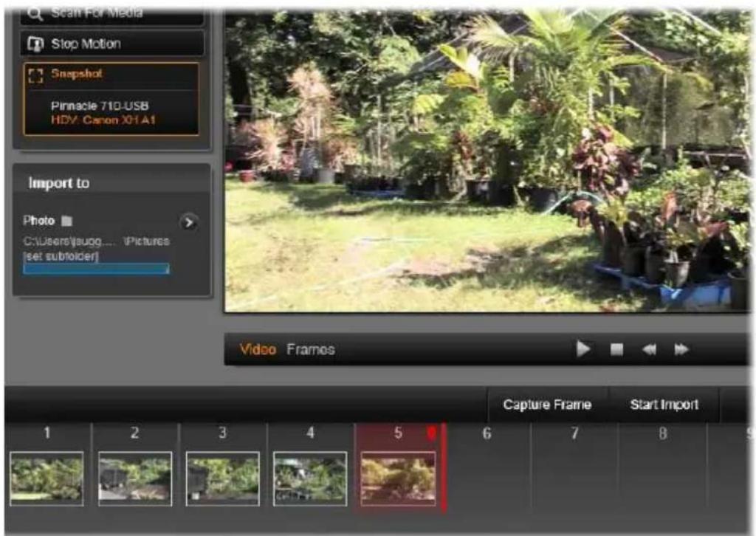The height and width of the screenshot is (536, 756).
Task: Select the Snapshot import source
Action: [111, 76]
